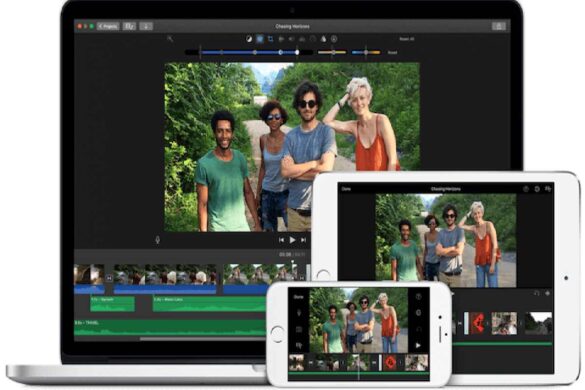The height and width of the screenshot is (390, 585).
Task: Tap Done on the iPhone iMovie
Action: pos(298,297)
